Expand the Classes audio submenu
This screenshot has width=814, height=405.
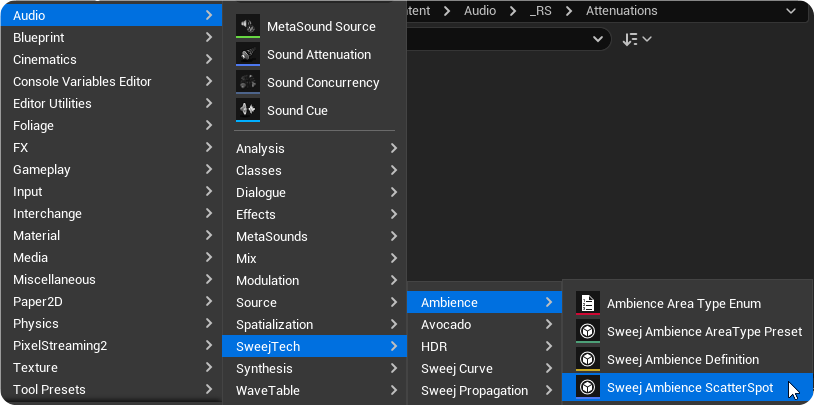click(x=315, y=170)
